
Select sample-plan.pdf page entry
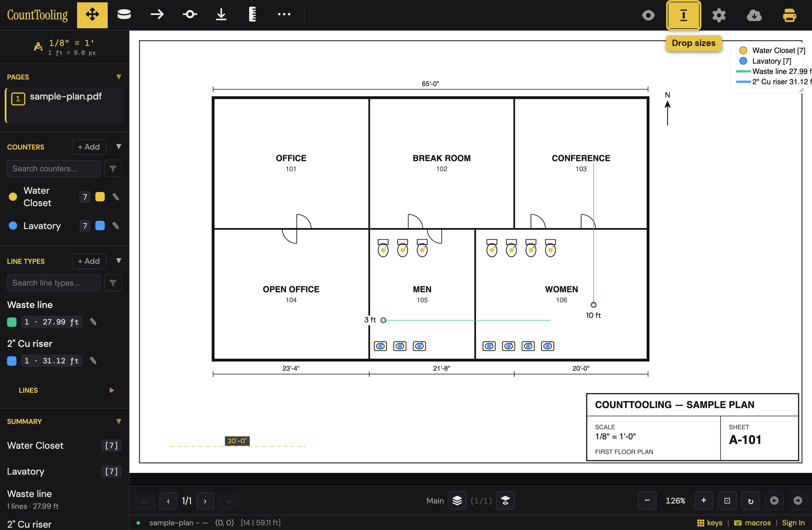coord(65,105)
